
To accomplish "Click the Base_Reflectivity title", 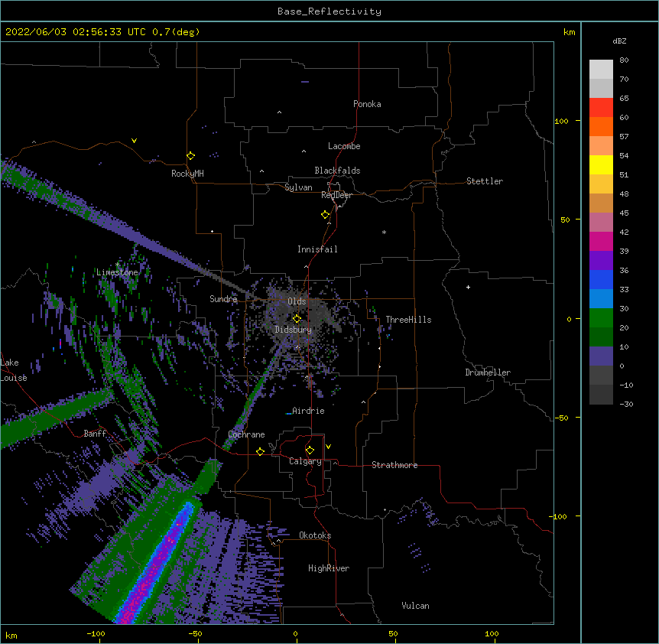I will coord(329,11).
